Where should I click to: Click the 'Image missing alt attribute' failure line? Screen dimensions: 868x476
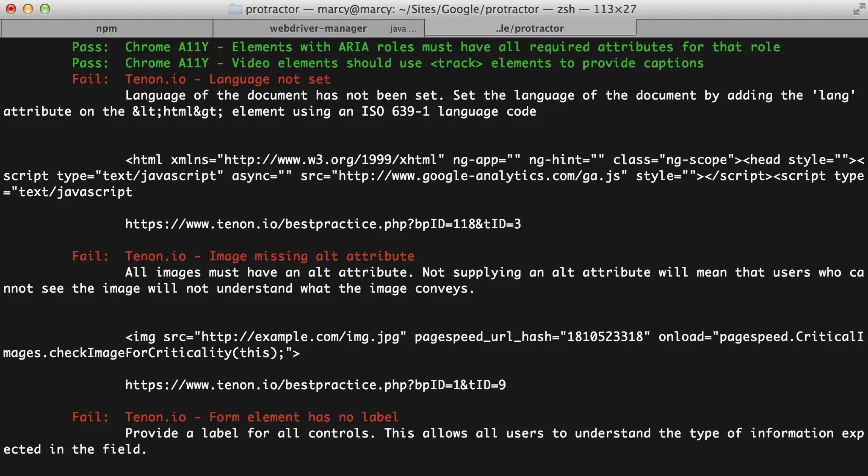(x=312, y=256)
